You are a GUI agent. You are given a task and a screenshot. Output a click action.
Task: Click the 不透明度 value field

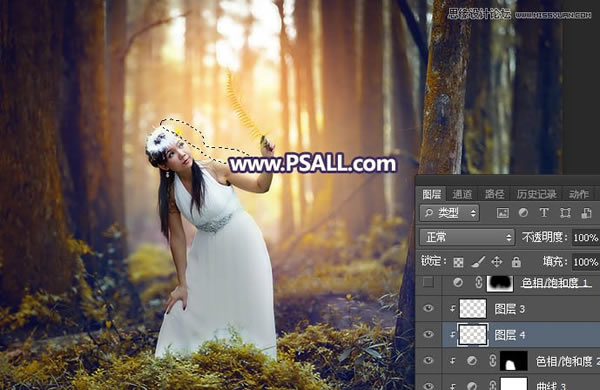[586, 238]
